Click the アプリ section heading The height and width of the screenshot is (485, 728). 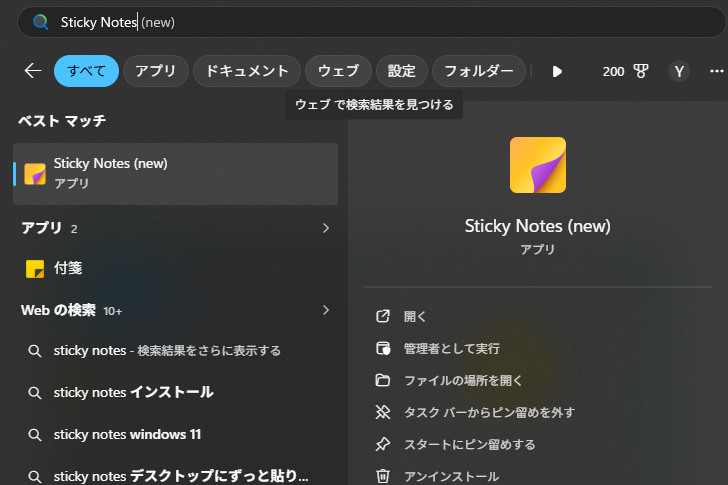click(41, 228)
